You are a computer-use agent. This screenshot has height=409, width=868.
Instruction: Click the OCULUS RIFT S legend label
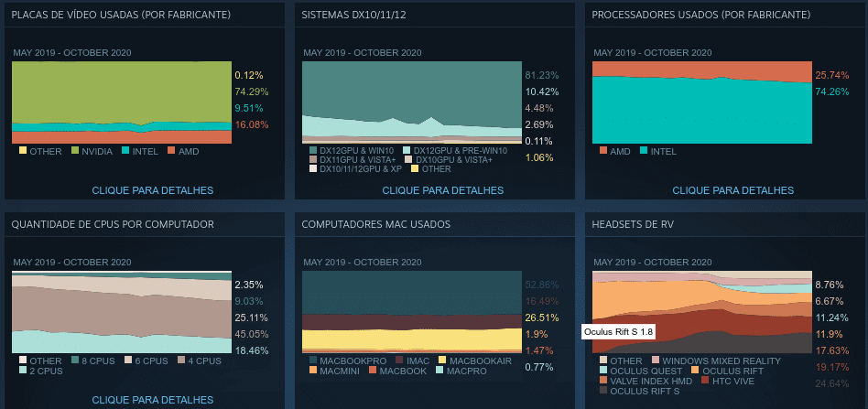pos(645,390)
